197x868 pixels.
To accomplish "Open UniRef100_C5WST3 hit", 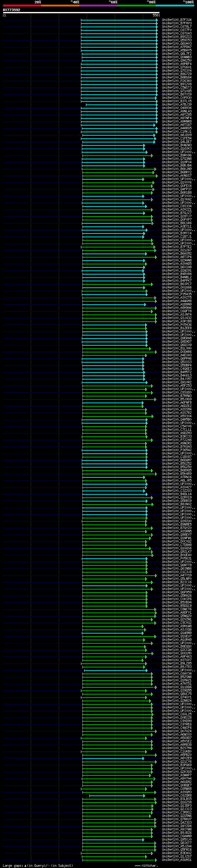I will point(177,88).
